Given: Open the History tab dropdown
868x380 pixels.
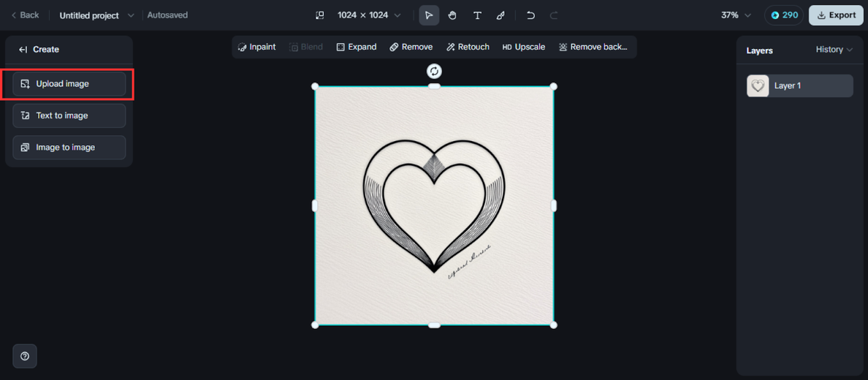Looking at the screenshot, I should click(x=834, y=50).
